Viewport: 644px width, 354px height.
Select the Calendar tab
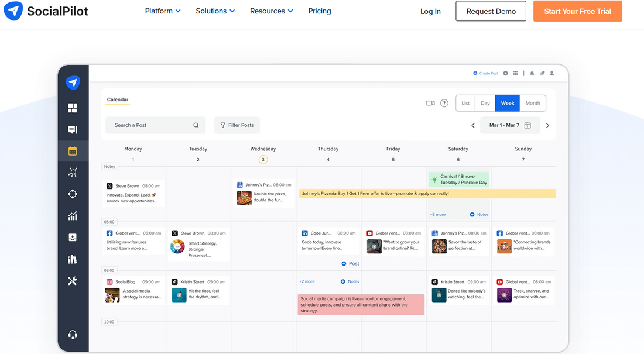pyautogui.click(x=118, y=100)
